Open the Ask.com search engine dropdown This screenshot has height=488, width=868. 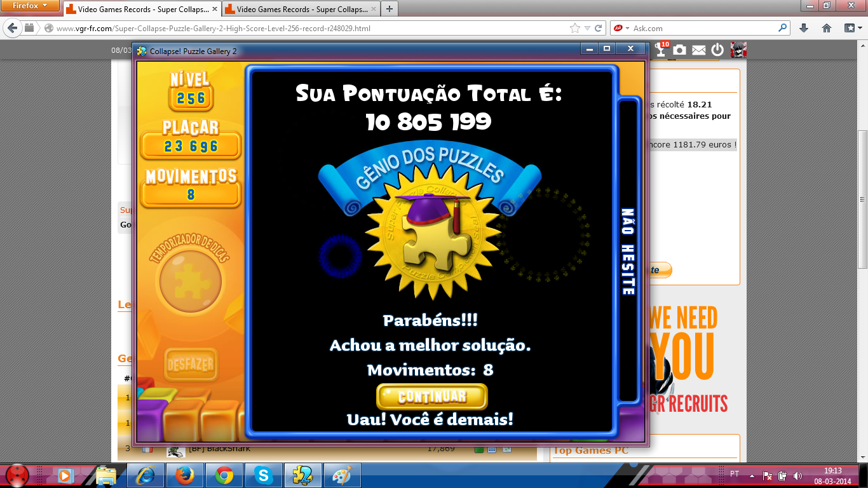point(620,29)
